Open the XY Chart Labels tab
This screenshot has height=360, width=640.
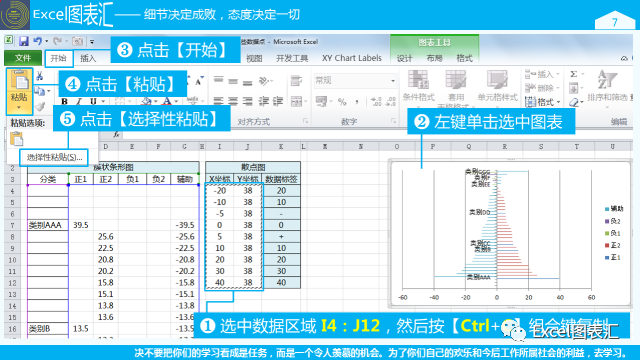(x=351, y=58)
